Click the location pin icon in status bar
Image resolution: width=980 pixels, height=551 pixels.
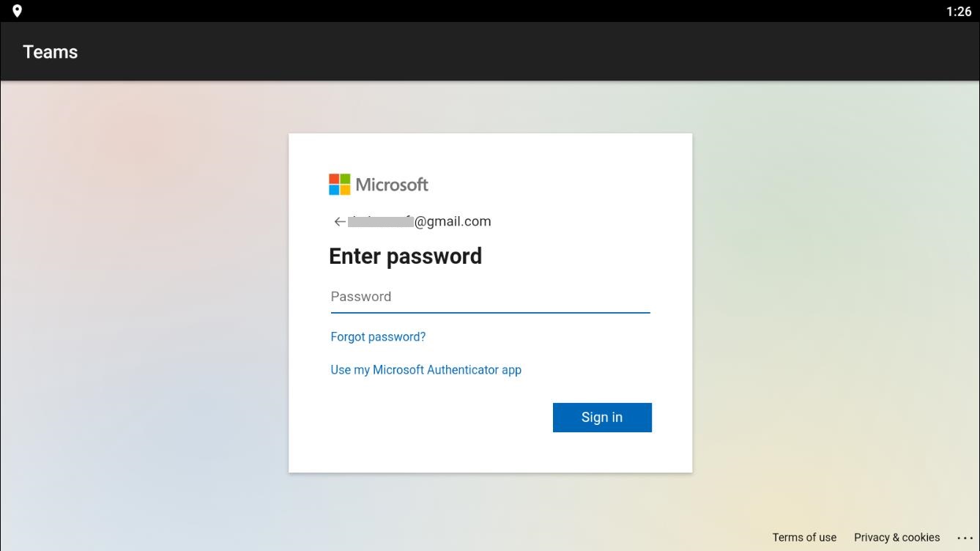pyautogui.click(x=17, y=11)
